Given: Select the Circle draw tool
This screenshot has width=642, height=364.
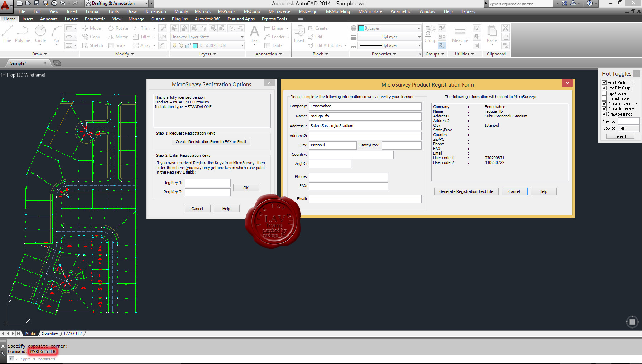Looking at the screenshot, I should [x=40, y=34].
